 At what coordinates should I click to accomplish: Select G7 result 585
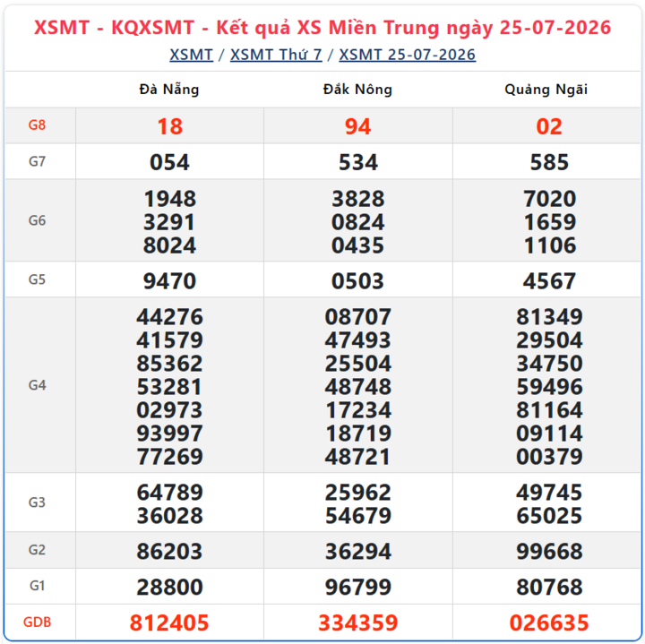549,162
